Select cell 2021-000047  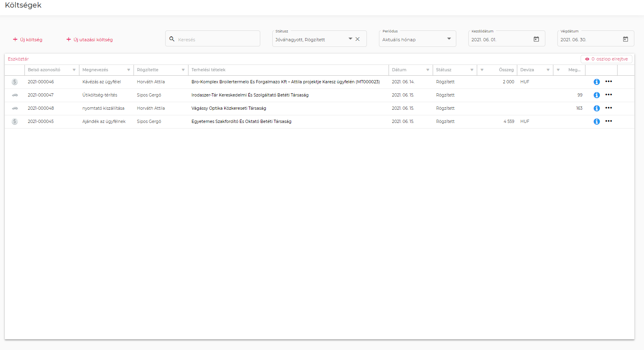(41, 95)
